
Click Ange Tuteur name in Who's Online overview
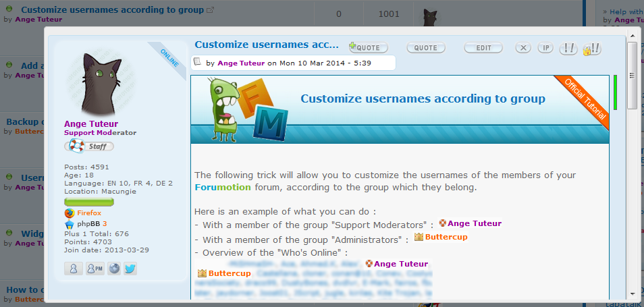pyautogui.click(x=401, y=264)
